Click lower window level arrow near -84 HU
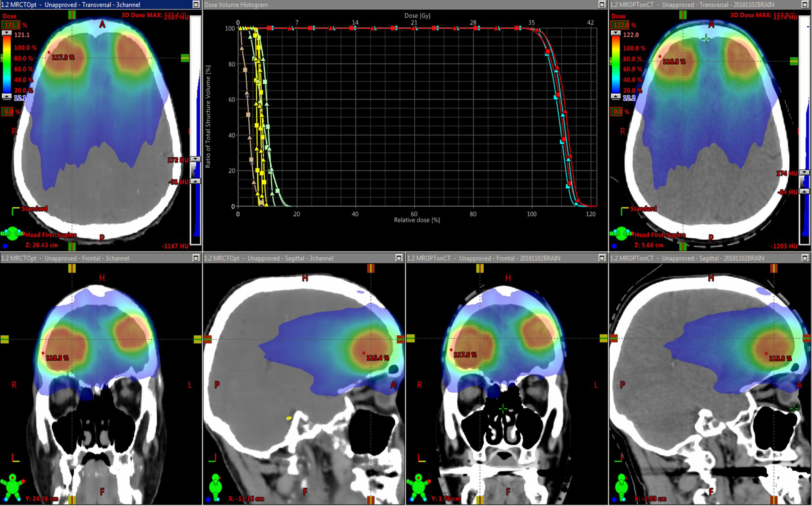The height and width of the screenshot is (506, 812). point(805,191)
